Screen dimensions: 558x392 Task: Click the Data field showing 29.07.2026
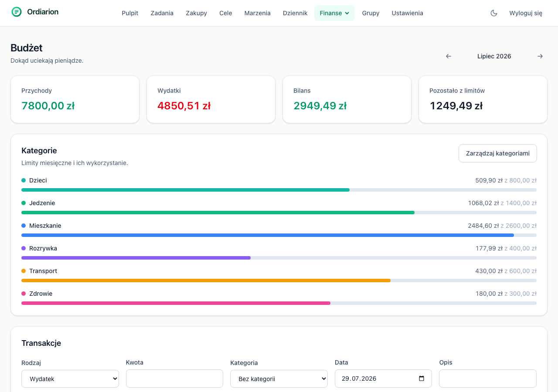click(383, 378)
